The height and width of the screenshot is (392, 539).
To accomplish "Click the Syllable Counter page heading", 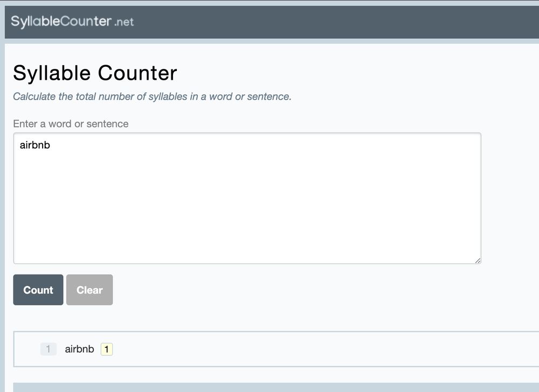I will [95, 73].
